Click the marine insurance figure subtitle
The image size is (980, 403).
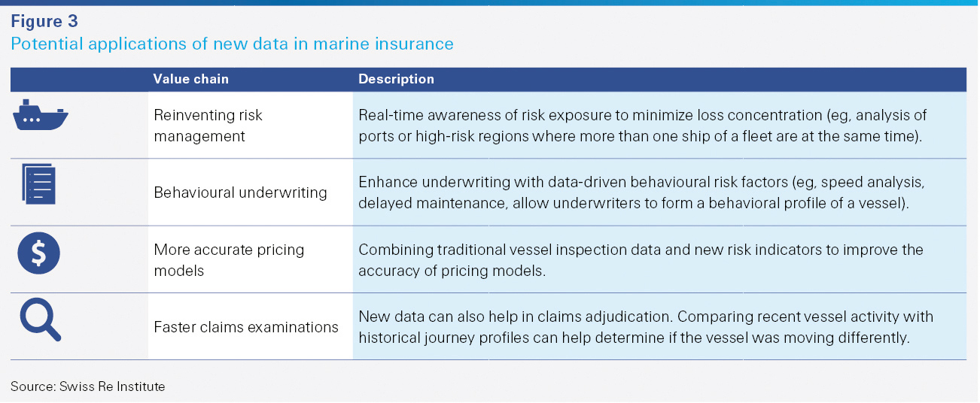pyautogui.click(x=232, y=44)
